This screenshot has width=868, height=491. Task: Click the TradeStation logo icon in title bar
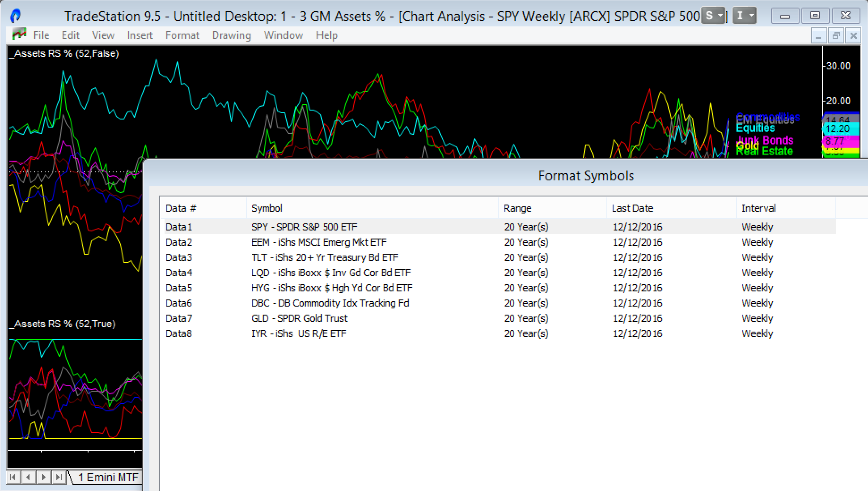click(16, 16)
